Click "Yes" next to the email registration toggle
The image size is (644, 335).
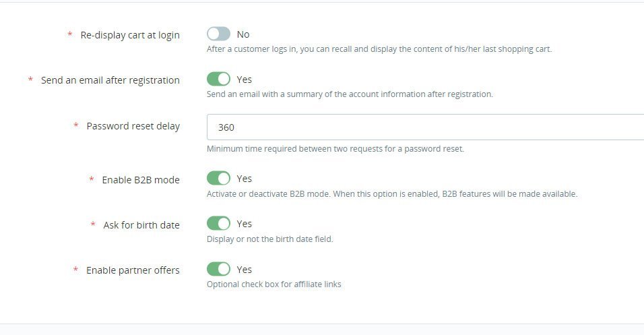point(244,80)
